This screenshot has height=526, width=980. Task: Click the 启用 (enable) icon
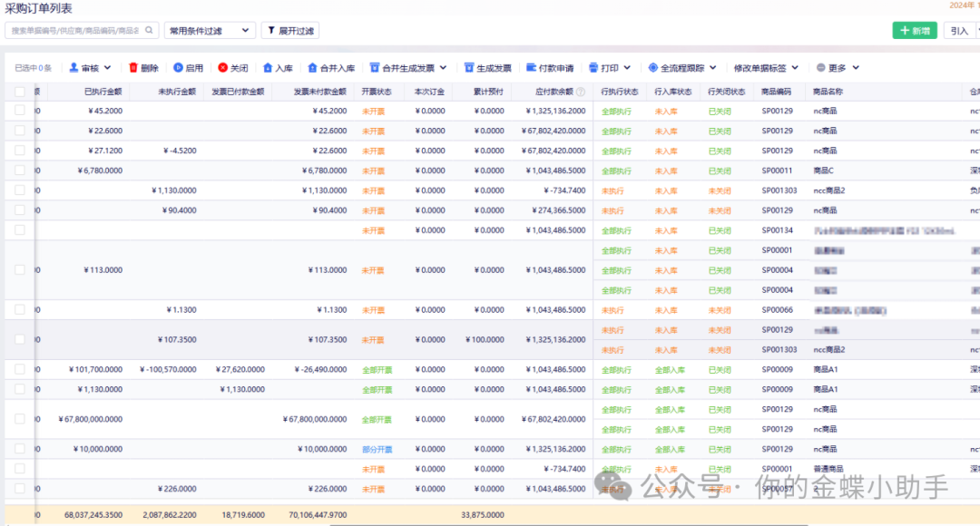click(178, 68)
